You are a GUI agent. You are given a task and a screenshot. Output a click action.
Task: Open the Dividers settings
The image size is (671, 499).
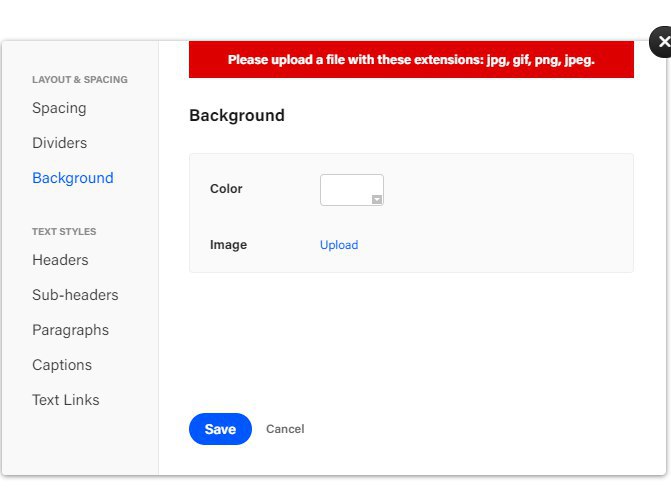pos(59,143)
